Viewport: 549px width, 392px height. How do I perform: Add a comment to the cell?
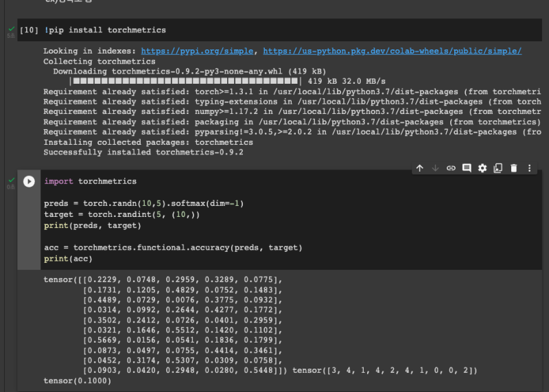point(467,168)
